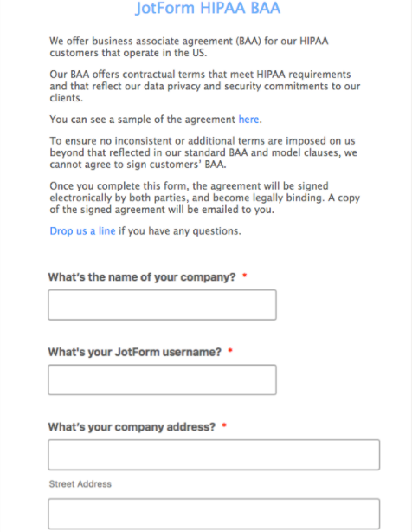Click the red asterisk beside username question
The width and height of the screenshot is (412, 532).
point(230,351)
